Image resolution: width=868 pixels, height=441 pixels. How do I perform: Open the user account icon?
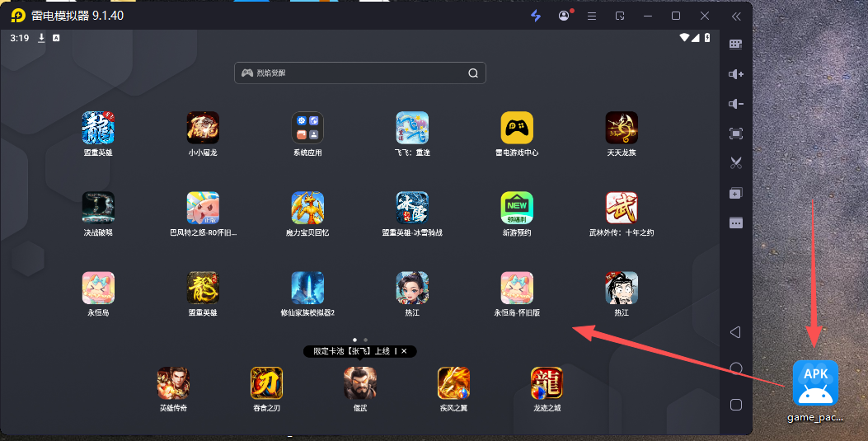pyautogui.click(x=564, y=16)
